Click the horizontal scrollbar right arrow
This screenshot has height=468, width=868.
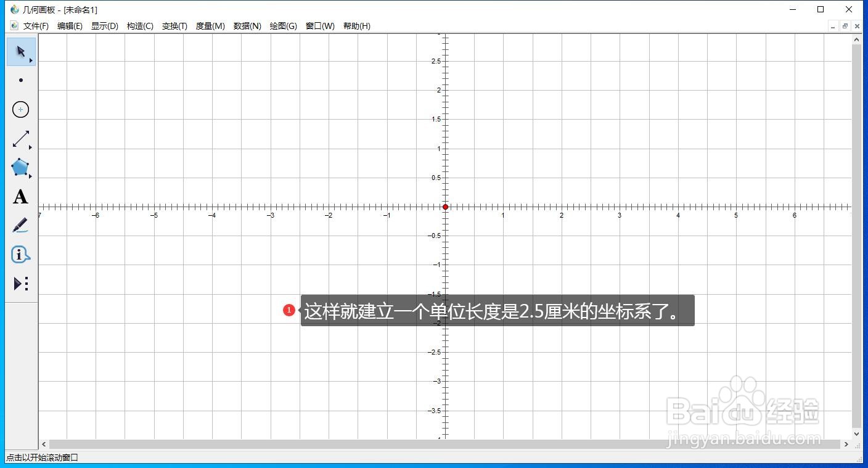846,443
